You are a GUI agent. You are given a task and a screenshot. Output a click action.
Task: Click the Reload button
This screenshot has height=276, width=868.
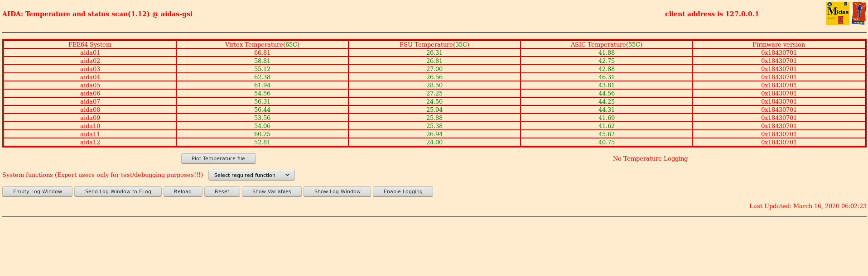(x=183, y=191)
